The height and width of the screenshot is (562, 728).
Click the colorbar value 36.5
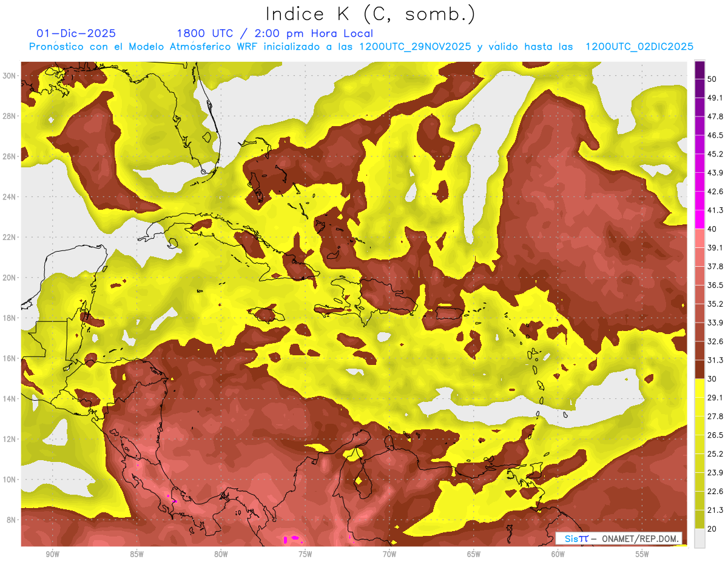click(715, 285)
